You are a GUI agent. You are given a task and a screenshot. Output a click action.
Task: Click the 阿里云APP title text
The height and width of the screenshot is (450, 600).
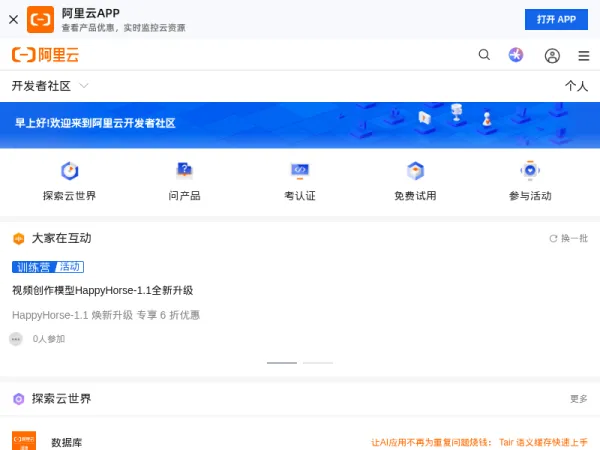[x=91, y=13]
